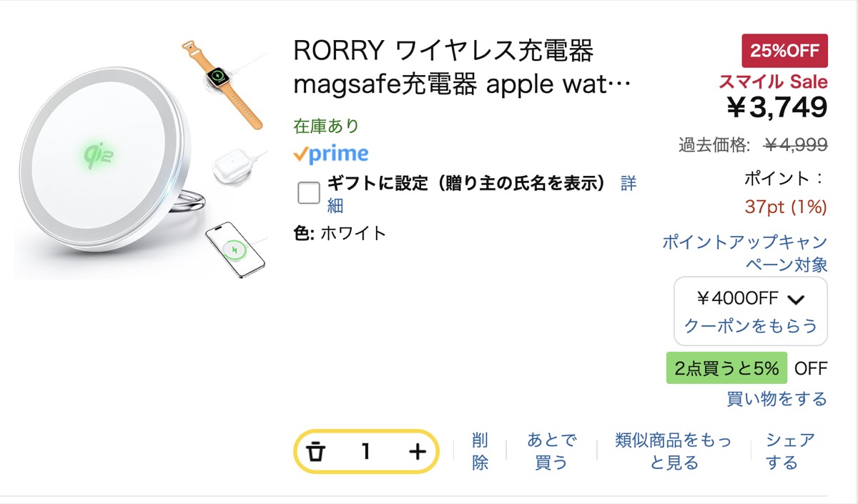
Task: Increase quantity with the plus icon
Action: [x=417, y=452]
